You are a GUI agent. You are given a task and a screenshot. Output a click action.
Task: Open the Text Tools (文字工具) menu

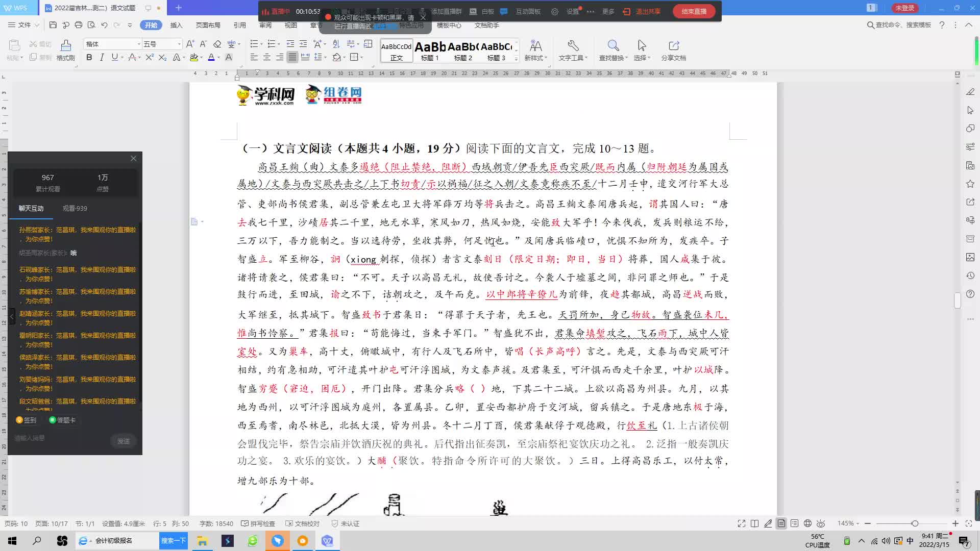point(573,51)
